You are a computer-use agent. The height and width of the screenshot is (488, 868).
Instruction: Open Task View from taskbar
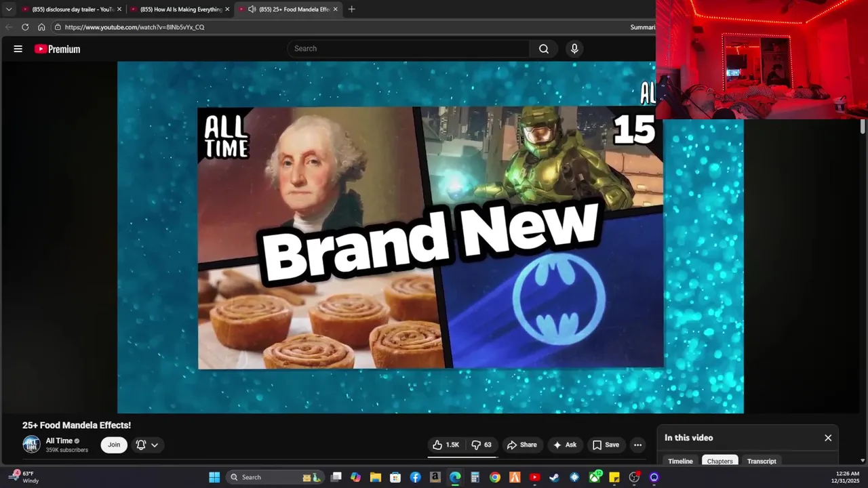coord(336,477)
